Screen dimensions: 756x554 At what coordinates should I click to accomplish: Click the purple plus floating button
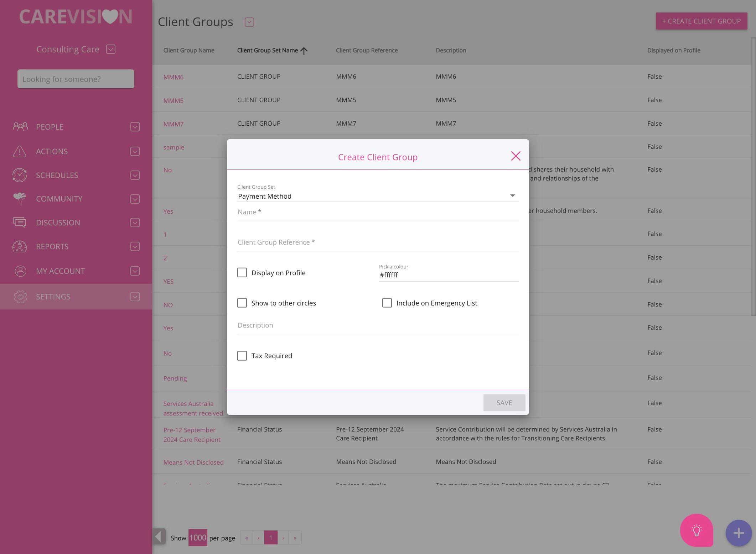pos(739,533)
